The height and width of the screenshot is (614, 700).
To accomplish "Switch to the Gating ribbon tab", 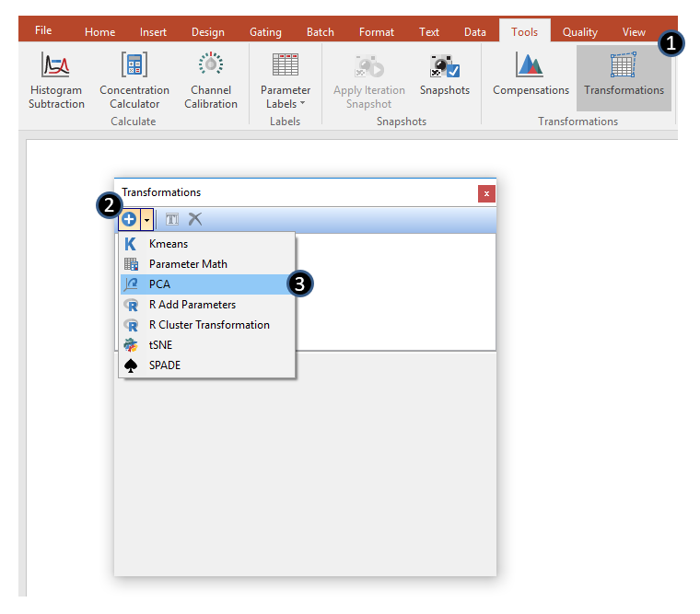I will 265,32.
